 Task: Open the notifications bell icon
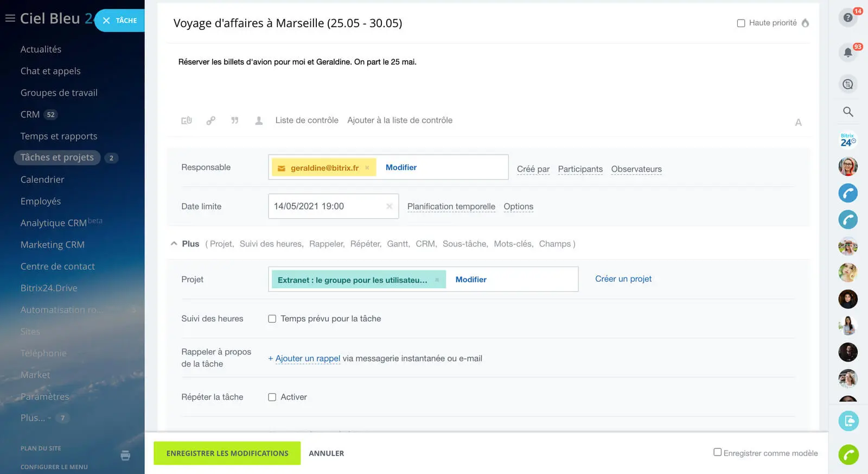[847, 53]
